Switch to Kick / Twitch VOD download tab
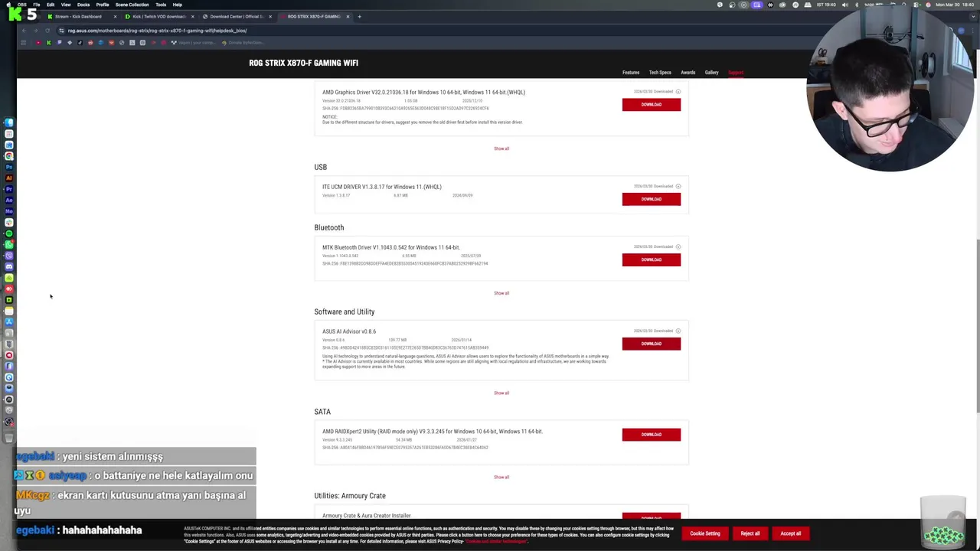 click(159, 16)
